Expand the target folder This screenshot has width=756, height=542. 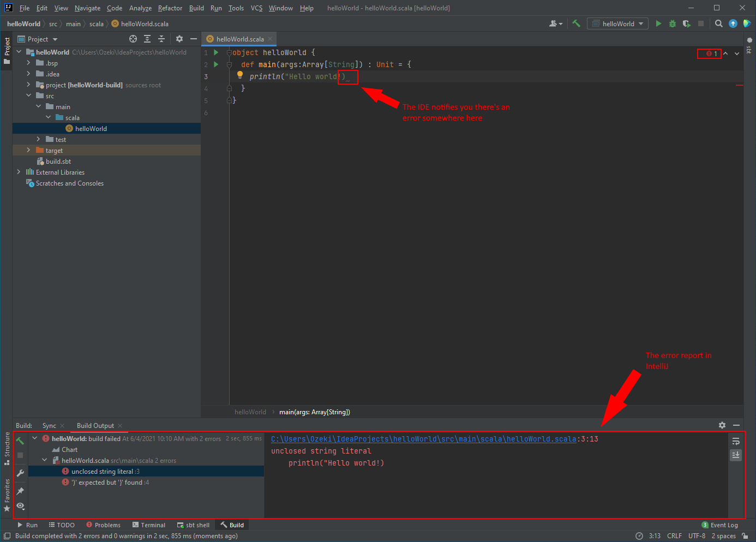coord(28,150)
